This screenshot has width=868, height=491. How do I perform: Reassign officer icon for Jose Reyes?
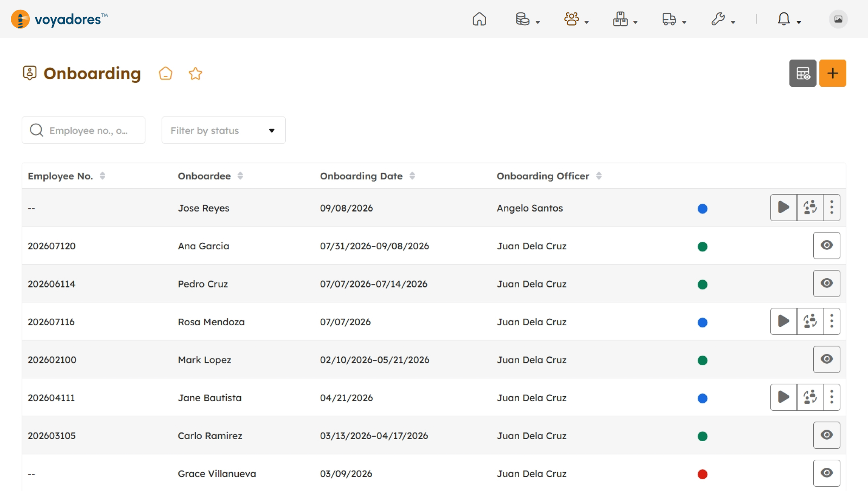pos(810,208)
